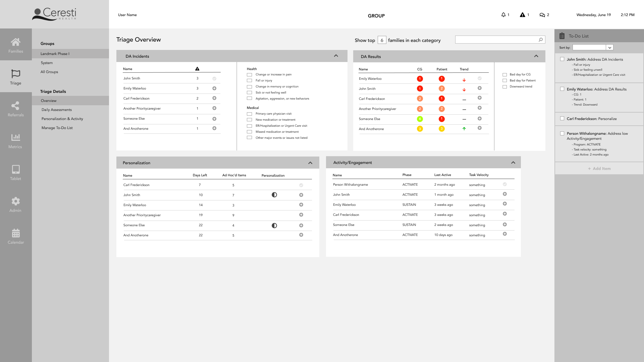The image size is (644, 362).
Task: Check 'Fall or injury' health filter
Action: [249, 80]
